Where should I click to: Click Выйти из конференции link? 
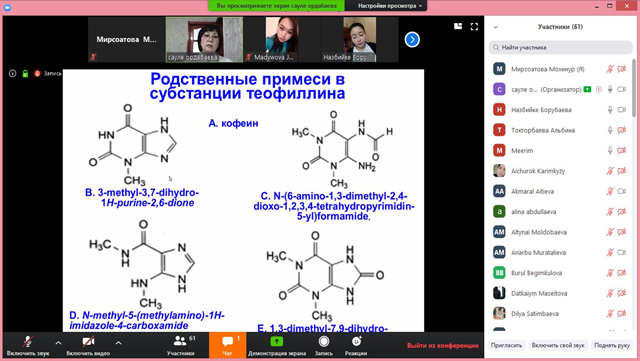tap(442, 345)
